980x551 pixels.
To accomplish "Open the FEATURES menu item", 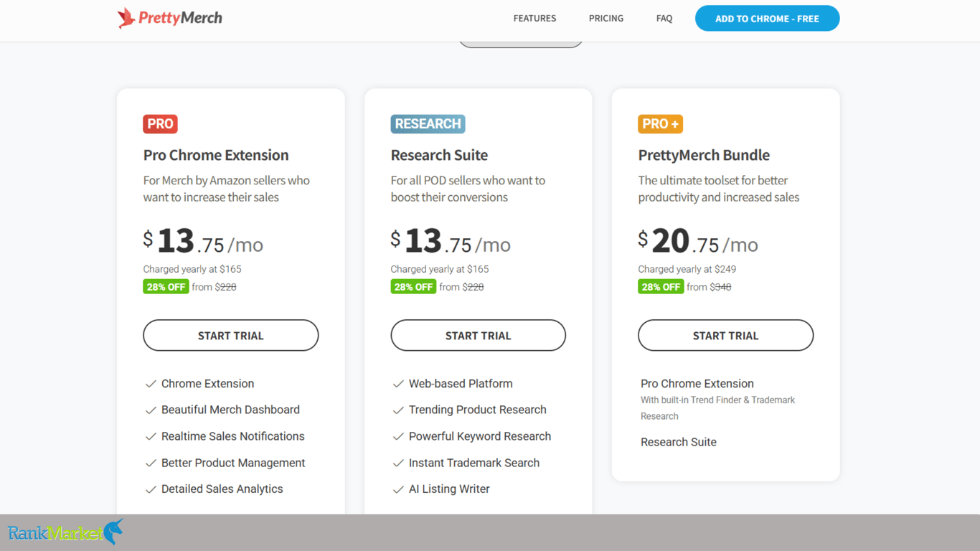I will (534, 19).
